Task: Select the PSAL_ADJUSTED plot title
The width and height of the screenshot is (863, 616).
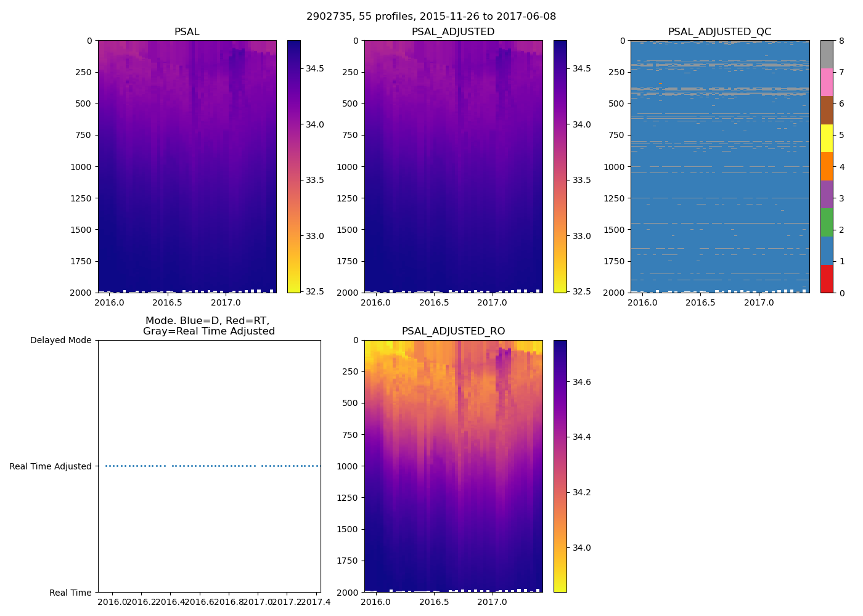Action: [x=453, y=32]
